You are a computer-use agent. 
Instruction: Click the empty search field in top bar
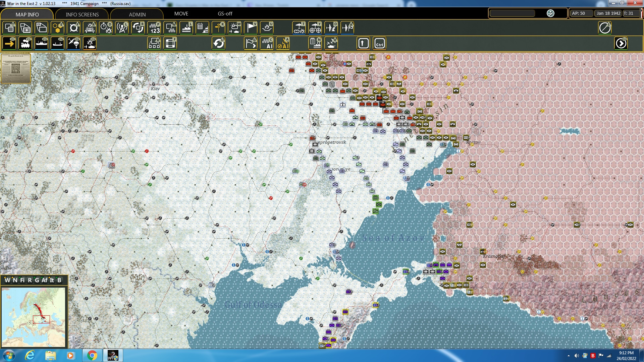coord(512,13)
